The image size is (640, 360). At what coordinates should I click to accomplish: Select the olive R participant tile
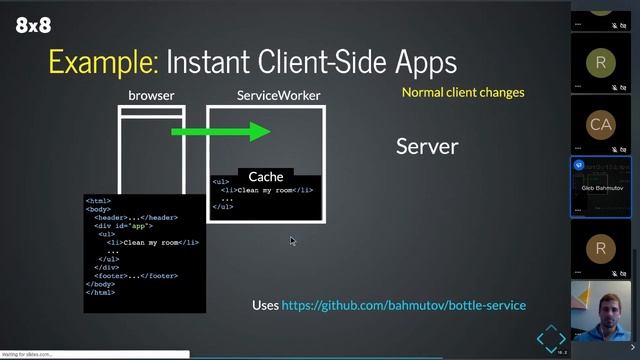(601, 63)
